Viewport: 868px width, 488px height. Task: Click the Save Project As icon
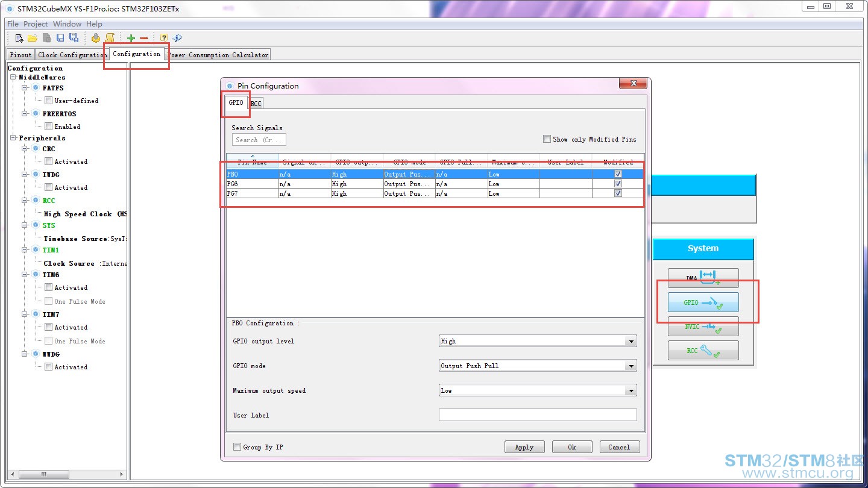74,38
